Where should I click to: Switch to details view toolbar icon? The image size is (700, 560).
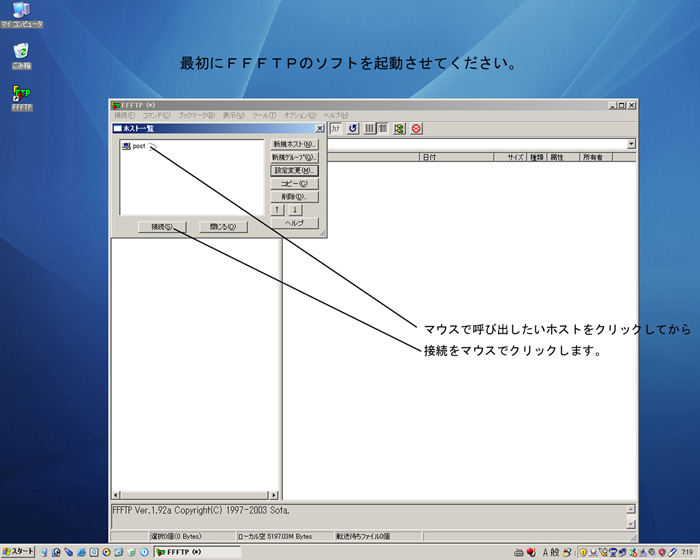click(x=382, y=129)
